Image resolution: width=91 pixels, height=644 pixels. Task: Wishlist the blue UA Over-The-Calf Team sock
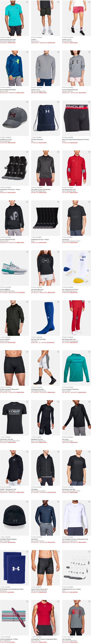coord(58,302)
